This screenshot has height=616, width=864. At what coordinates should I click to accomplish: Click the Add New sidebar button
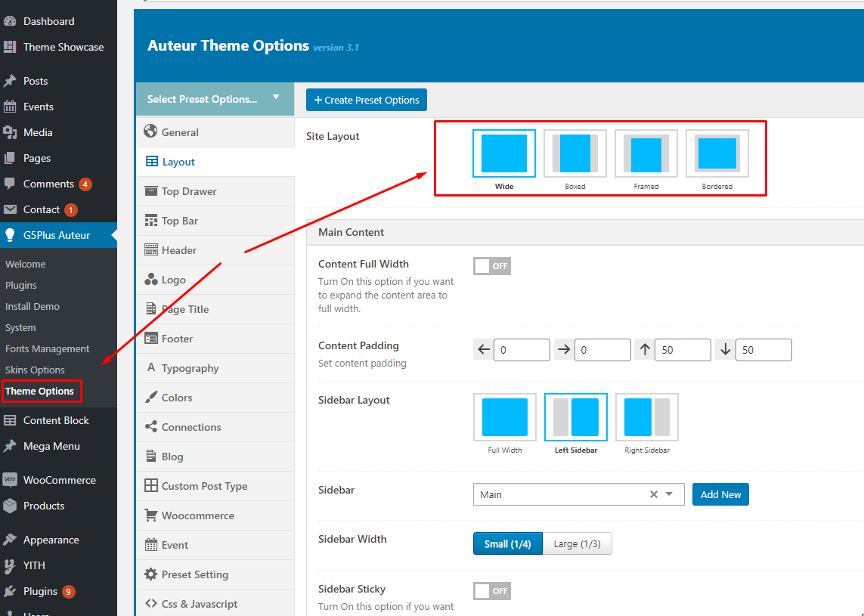tap(720, 494)
